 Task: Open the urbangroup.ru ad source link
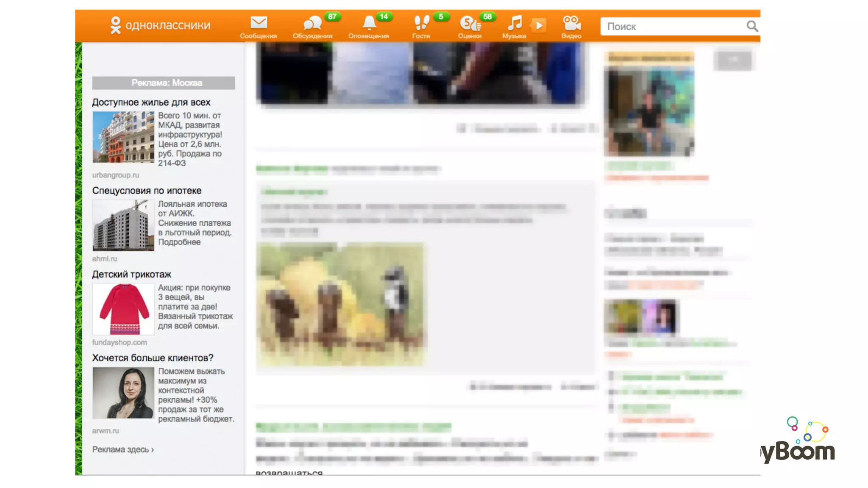click(116, 175)
